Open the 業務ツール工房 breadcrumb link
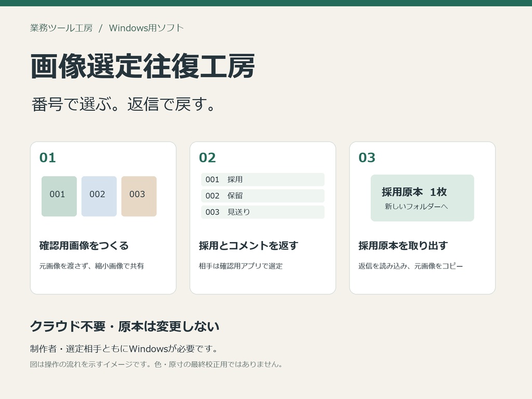The image size is (532, 399). pos(61,28)
